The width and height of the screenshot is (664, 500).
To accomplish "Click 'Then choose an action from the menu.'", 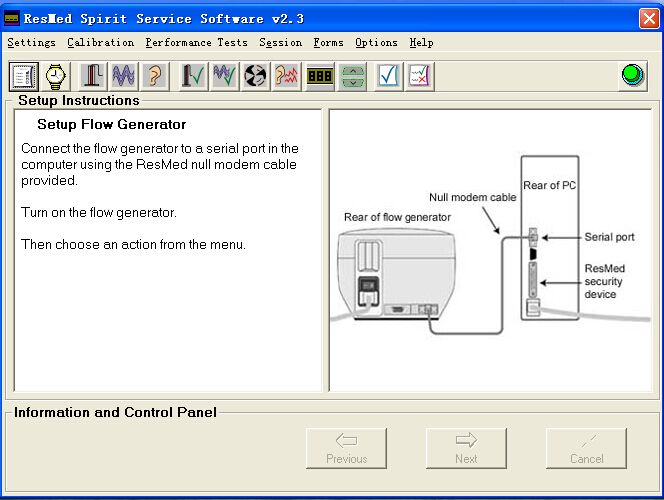I will pyautogui.click(x=133, y=244).
